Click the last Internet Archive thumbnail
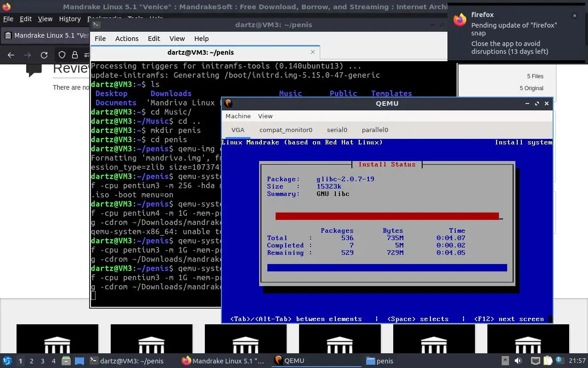 pos(528,339)
